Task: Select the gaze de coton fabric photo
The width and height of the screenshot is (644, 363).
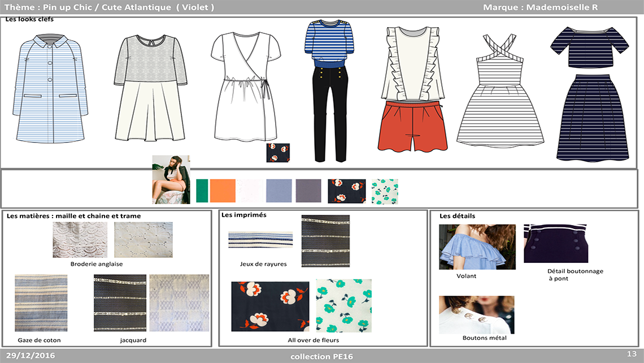Action: (x=41, y=303)
